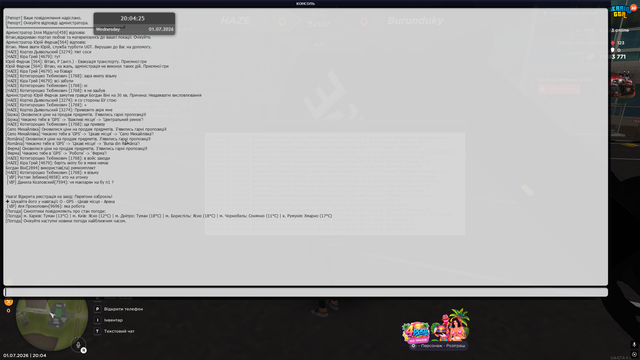
Task: Select the I key hint for inventory
Action: (x=98, y=320)
